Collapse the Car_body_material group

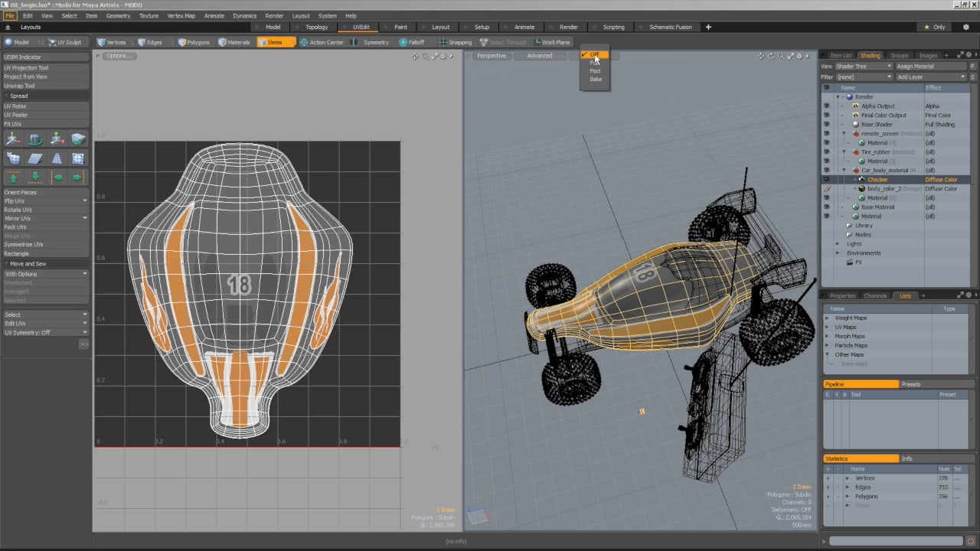pyautogui.click(x=844, y=171)
